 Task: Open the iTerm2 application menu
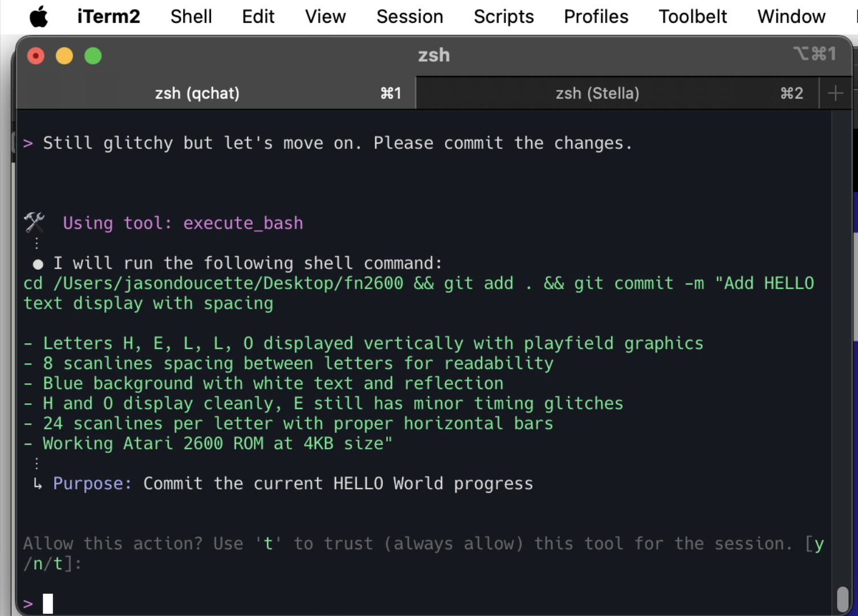pos(108,16)
